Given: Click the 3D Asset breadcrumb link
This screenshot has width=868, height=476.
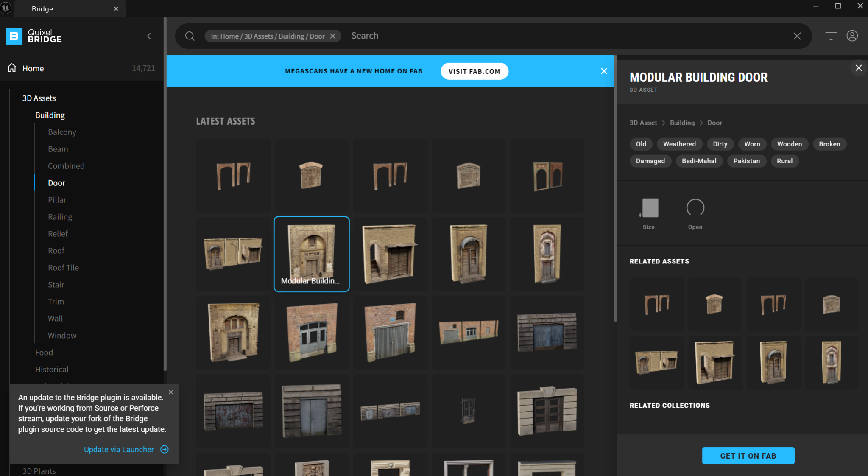Looking at the screenshot, I should click(643, 123).
